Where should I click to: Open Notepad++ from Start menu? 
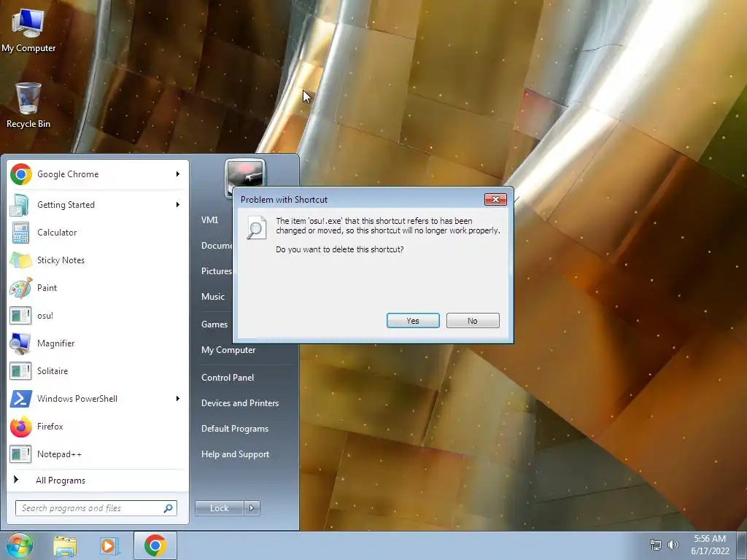coord(98,454)
